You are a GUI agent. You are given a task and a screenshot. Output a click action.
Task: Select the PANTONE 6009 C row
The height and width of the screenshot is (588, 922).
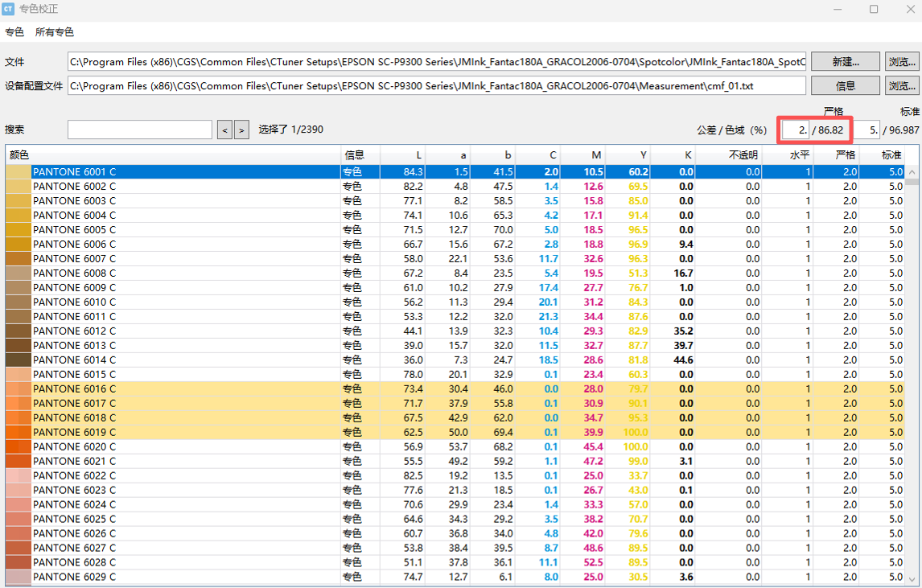click(x=455, y=287)
